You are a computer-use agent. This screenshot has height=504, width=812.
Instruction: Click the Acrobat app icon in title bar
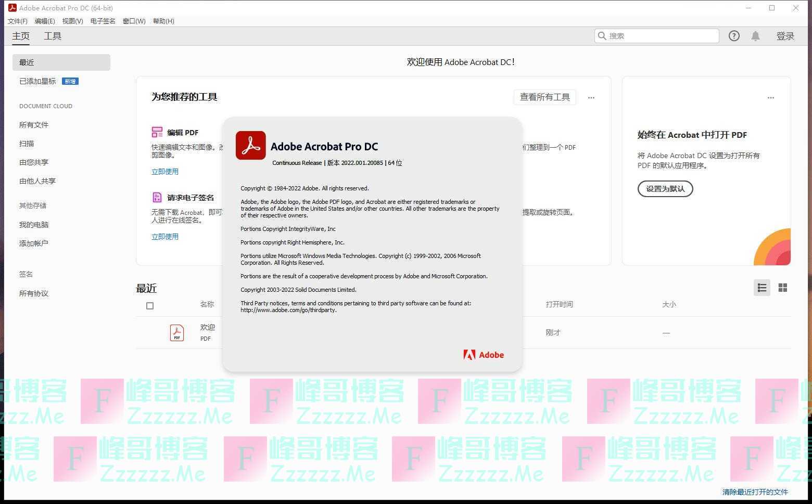pos(12,8)
